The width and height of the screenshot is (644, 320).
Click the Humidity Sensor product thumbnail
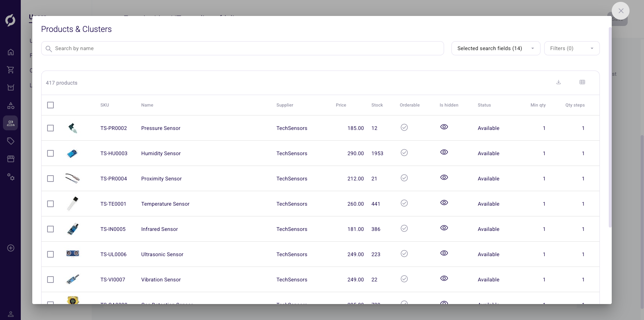coord(73,153)
